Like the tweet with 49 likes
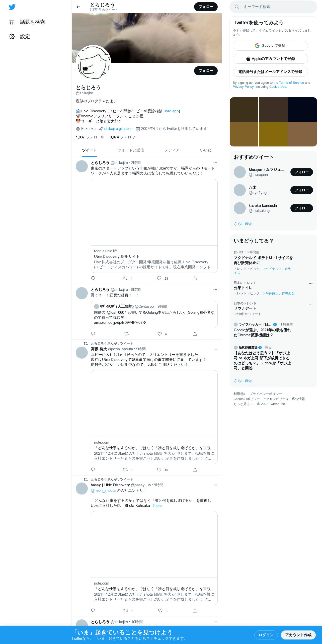This screenshot has width=322, height=644. [x=159, y=470]
